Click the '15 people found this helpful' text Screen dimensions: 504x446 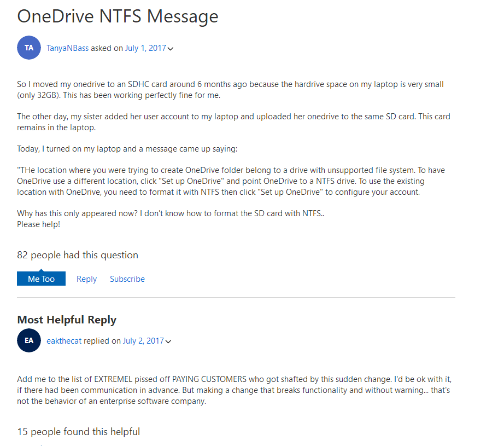pyautogui.click(x=78, y=432)
